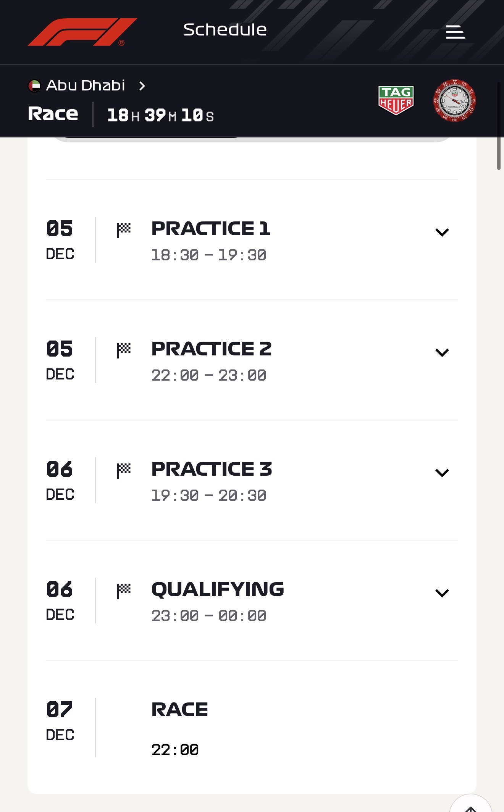Click the Practice 2 chequered flag icon
This screenshot has height=812, width=504.
click(124, 350)
